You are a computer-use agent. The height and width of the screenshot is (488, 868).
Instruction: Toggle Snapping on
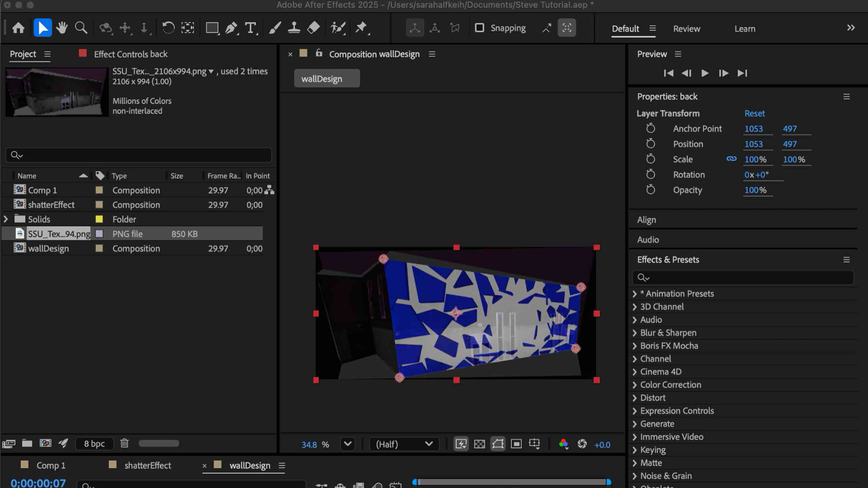(x=479, y=28)
